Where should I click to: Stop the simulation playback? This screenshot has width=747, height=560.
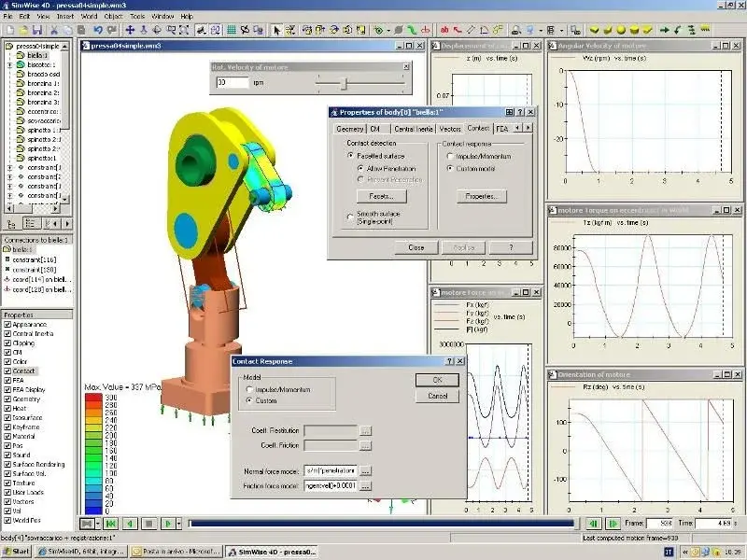pyautogui.click(x=149, y=524)
